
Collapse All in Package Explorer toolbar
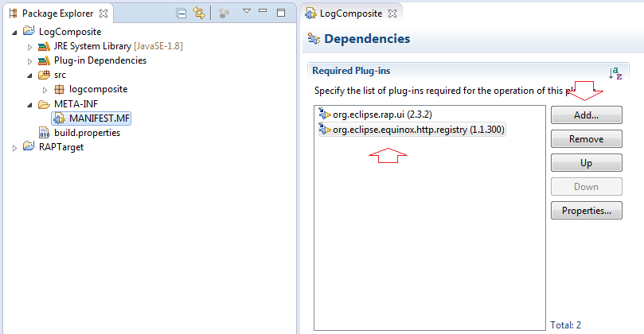[181, 14]
